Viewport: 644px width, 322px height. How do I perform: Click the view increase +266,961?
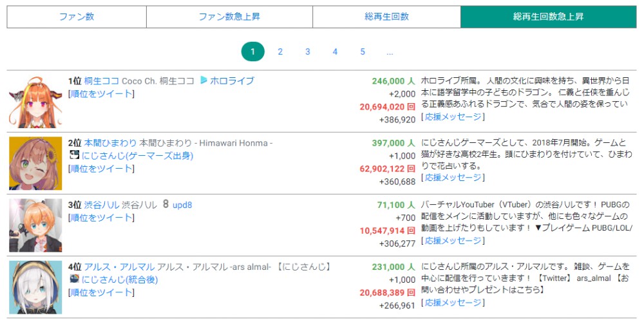[397, 306]
